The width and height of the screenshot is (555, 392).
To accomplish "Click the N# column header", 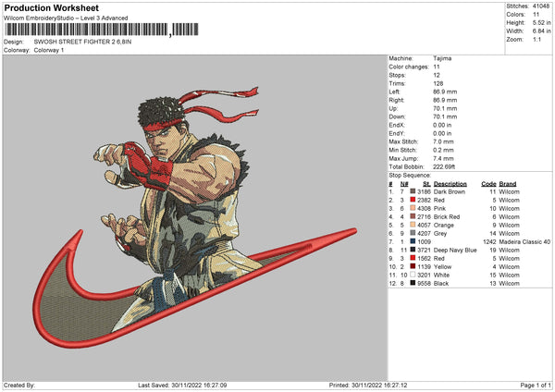I will point(404,184).
